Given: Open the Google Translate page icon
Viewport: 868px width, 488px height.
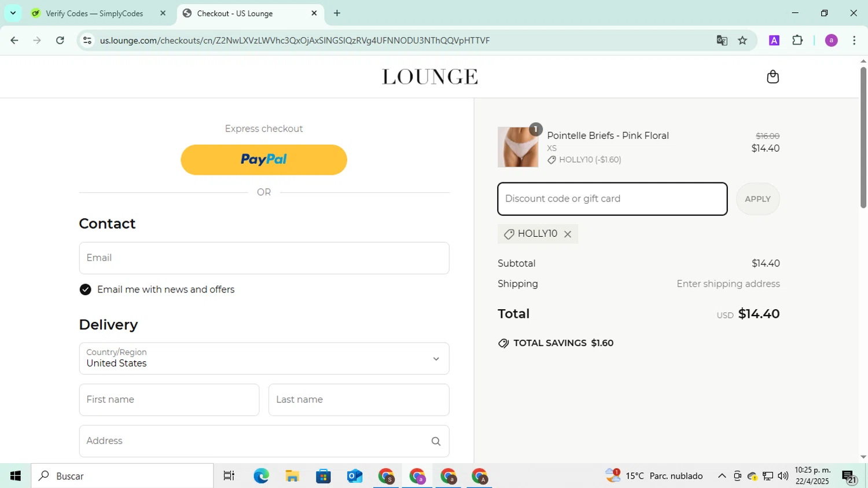Looking at the screenshot, I should click(722, 41).
